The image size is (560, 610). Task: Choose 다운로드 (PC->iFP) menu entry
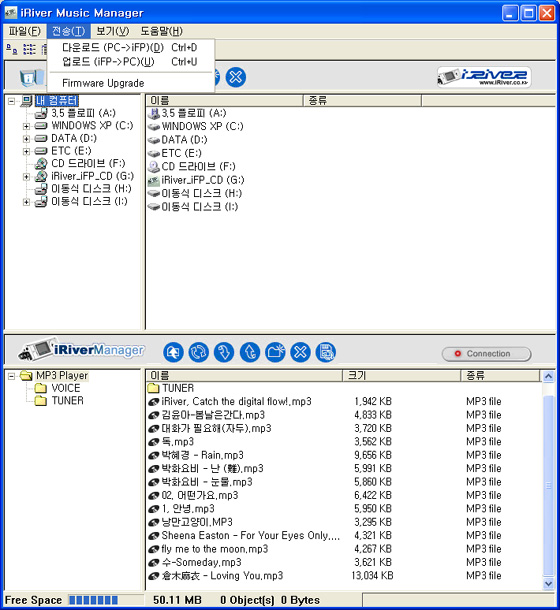(x=130, y=47)
